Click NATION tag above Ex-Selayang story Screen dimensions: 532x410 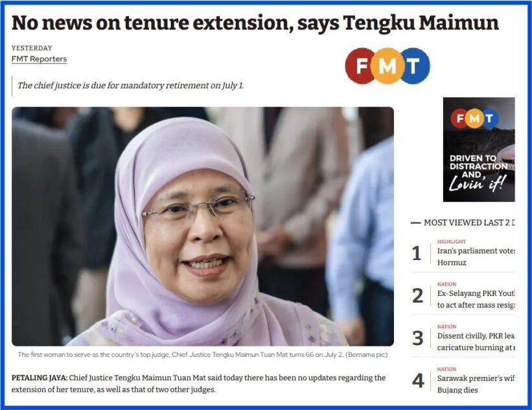pos(446,284)
